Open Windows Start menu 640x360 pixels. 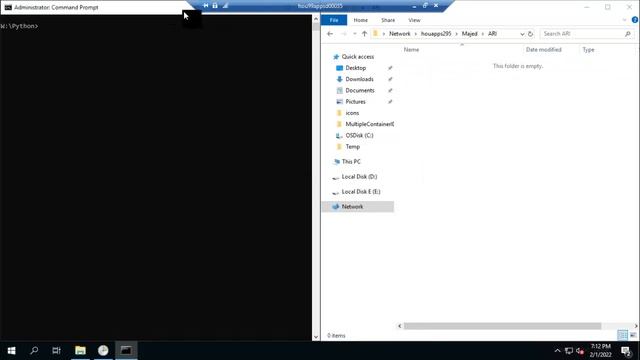click(11, 350)
